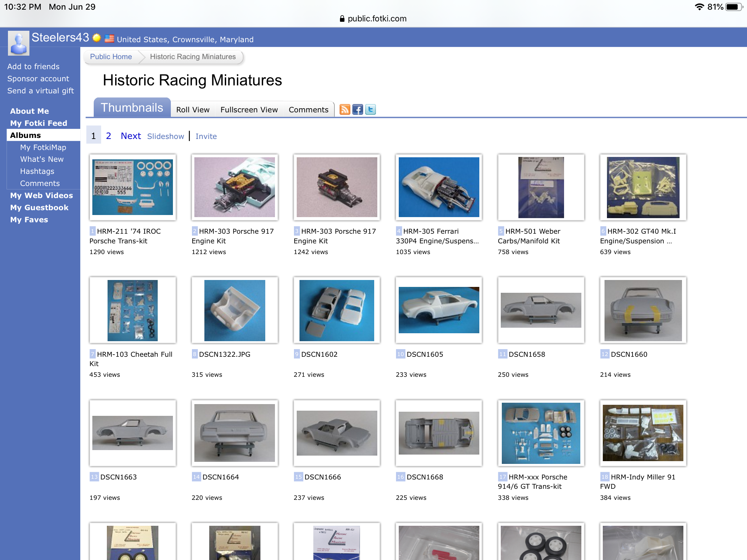Click the Next page link

pyautogui.click(x=131, y=136)
